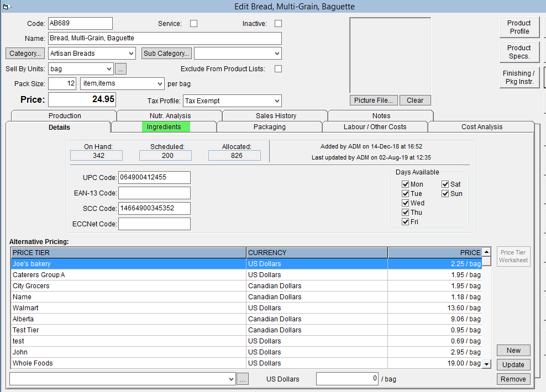Click the product Code field
Viewport: 546px width, 392px height.
tap(81, 23)
